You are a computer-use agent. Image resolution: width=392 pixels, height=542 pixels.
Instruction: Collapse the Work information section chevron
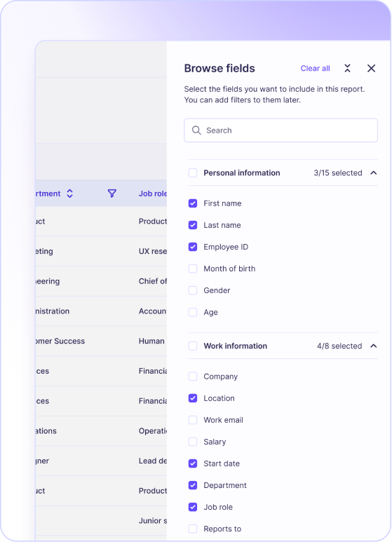[374, 346]
